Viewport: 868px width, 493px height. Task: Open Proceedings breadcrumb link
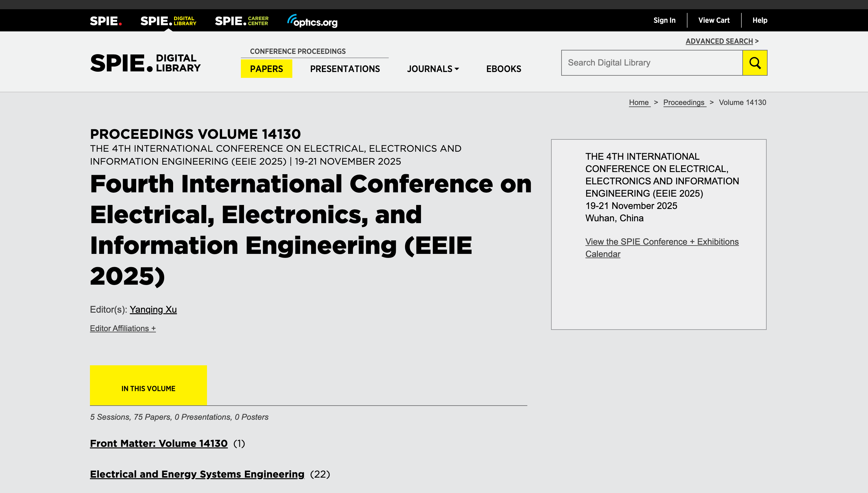[x=684, y=102]
